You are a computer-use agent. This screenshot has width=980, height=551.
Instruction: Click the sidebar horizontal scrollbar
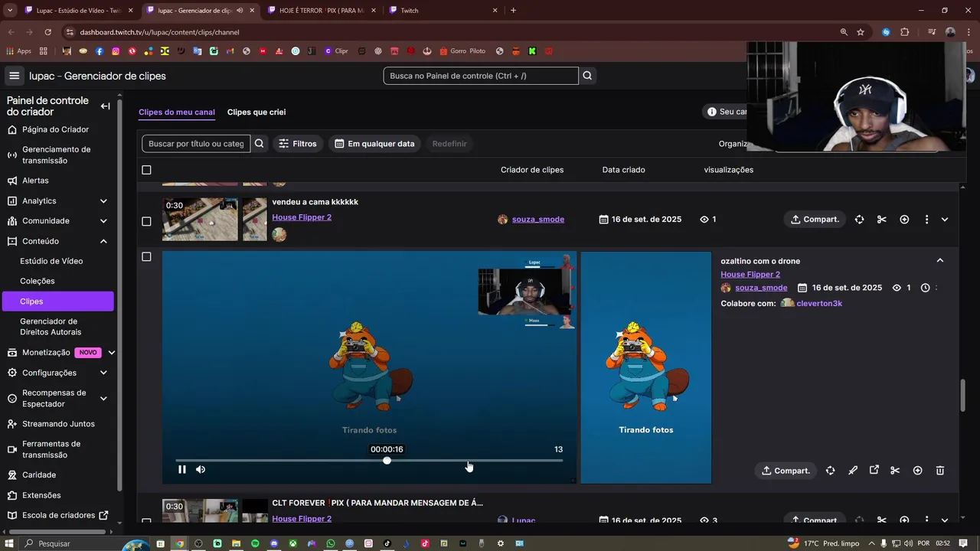click(x=56, y=532)
